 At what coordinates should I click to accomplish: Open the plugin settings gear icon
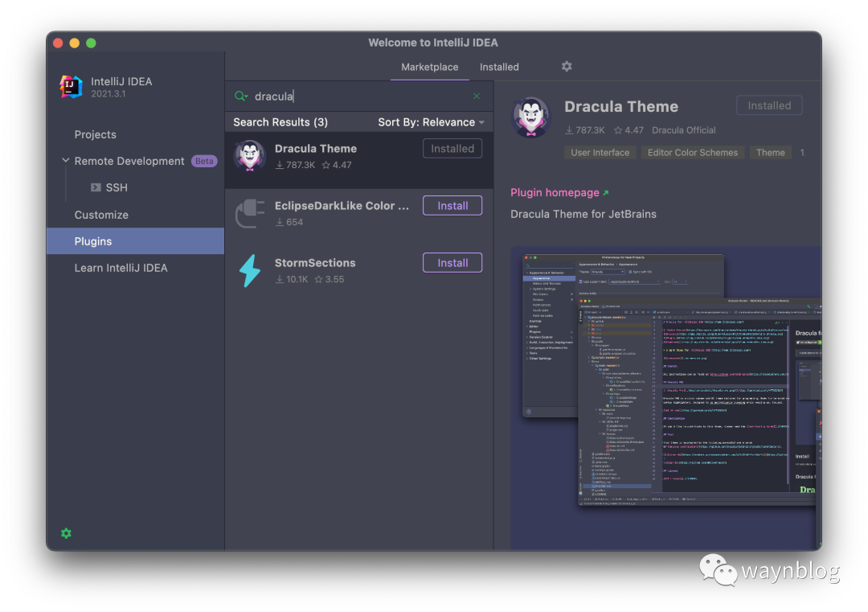[x=567, y=67]
